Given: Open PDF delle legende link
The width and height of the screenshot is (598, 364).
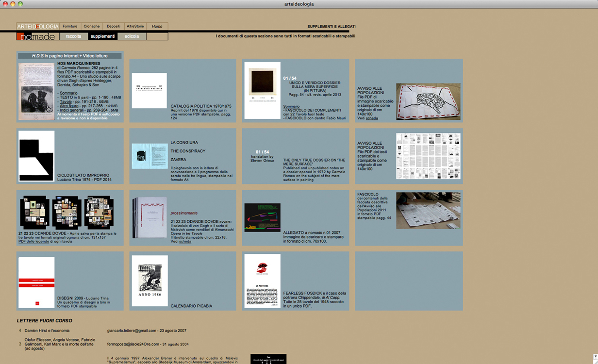Looking at the screenshot, I should (x=34, y=241).
